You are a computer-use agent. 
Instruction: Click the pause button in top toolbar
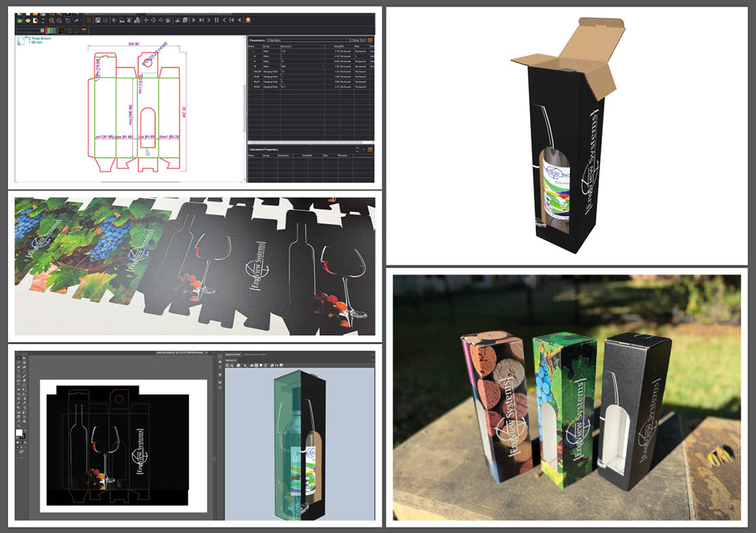[x=216, y=20]
